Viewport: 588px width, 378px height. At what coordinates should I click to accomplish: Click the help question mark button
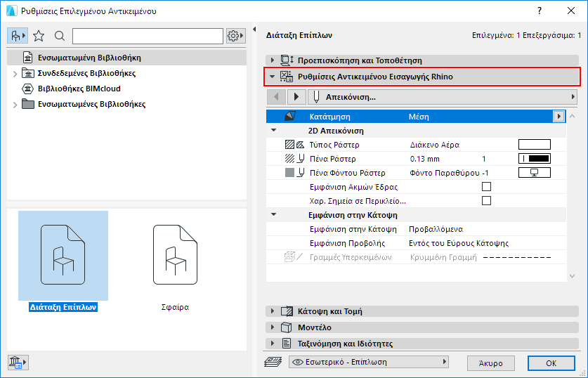[540, 11]
